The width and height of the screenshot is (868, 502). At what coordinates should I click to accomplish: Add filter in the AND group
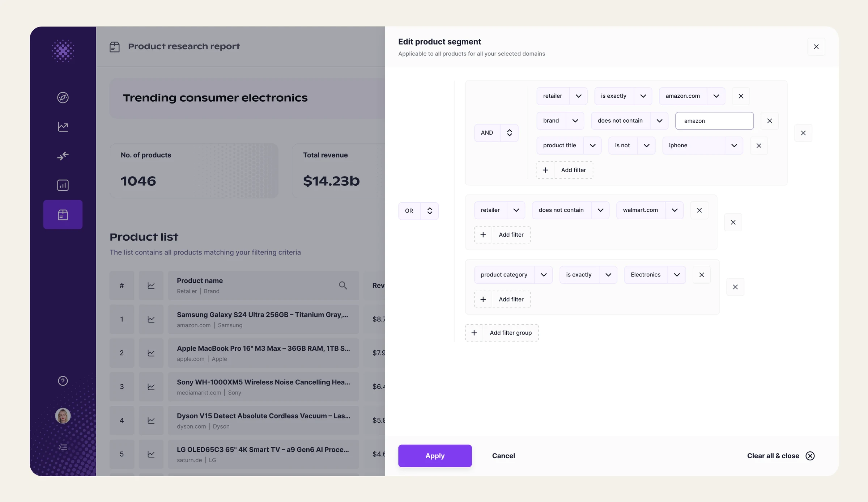pos(565,170)
